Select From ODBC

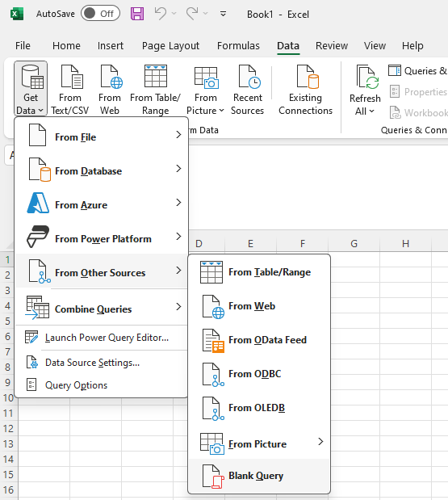tap(259, 374)
